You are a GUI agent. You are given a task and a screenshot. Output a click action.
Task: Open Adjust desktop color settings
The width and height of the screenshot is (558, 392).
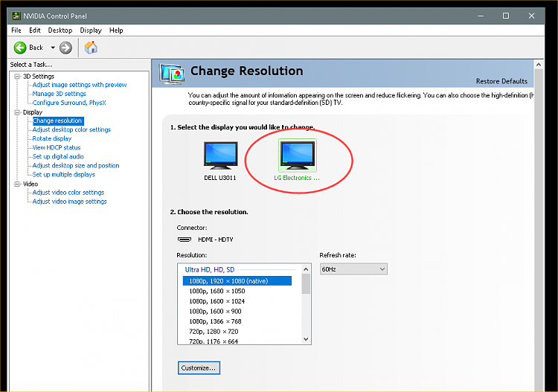tap(71, 129)
